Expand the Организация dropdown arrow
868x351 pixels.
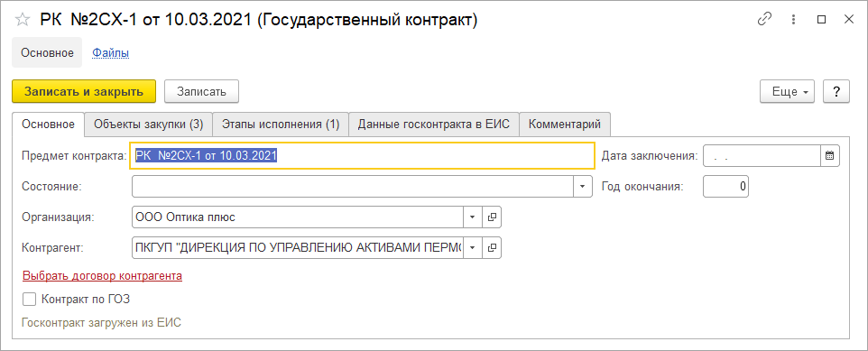(x=472, y=217)
